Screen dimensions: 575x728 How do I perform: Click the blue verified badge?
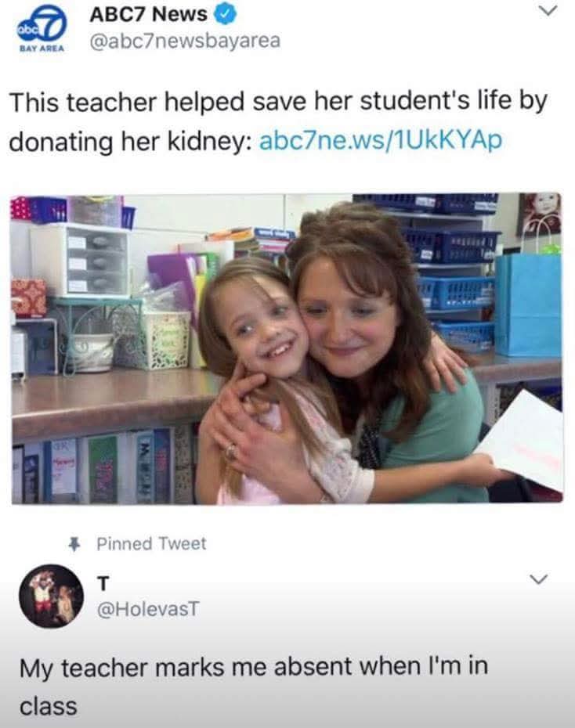coord(225,14)
